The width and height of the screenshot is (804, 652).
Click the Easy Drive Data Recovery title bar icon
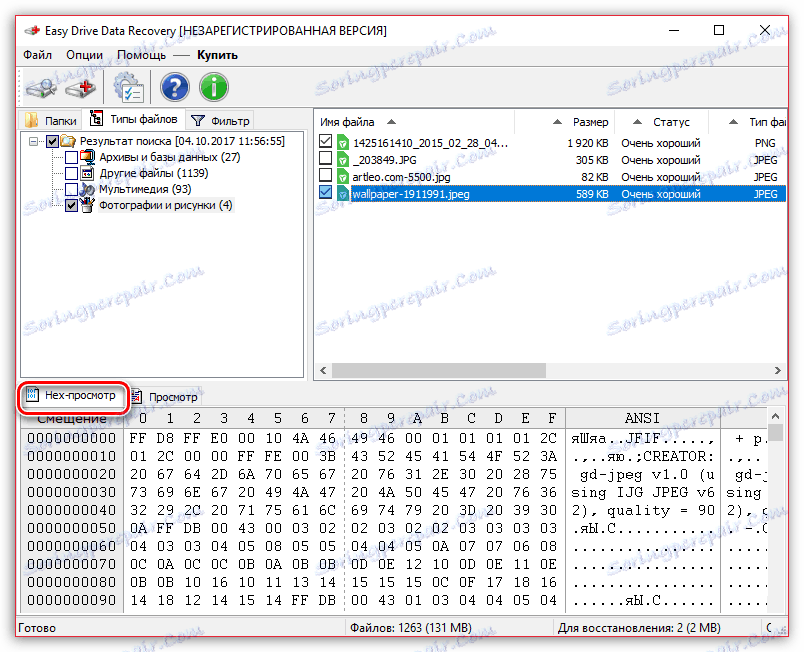coord(32,31)
